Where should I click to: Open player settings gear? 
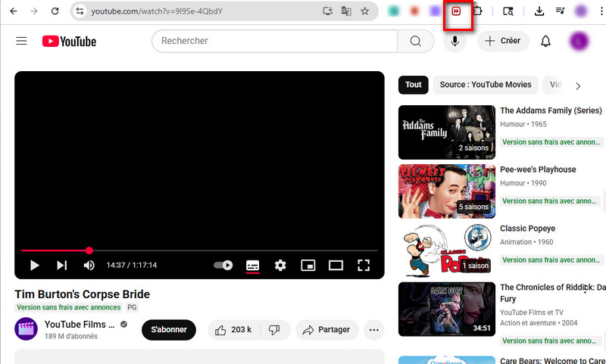(280, 265)
